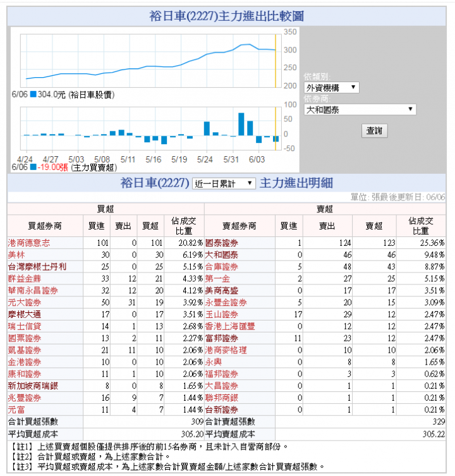Click average buy cost 305.20
Screen dimensions: 455x476
point(192,434)
